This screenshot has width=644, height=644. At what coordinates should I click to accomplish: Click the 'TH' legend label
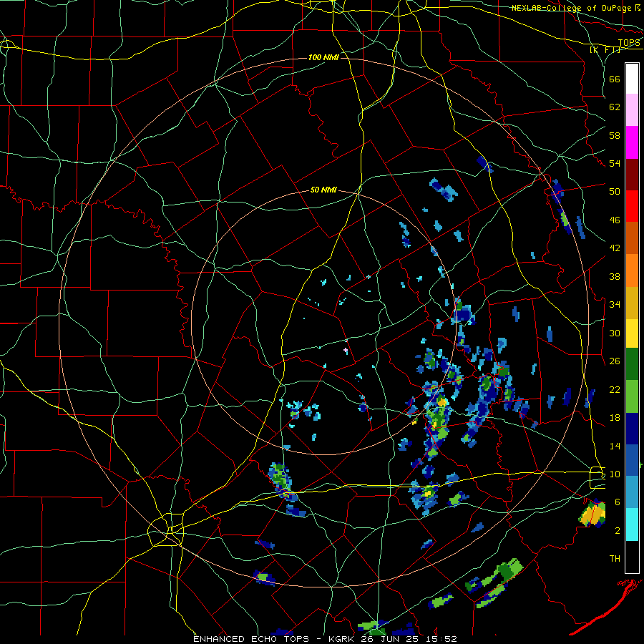click(615, 559)
